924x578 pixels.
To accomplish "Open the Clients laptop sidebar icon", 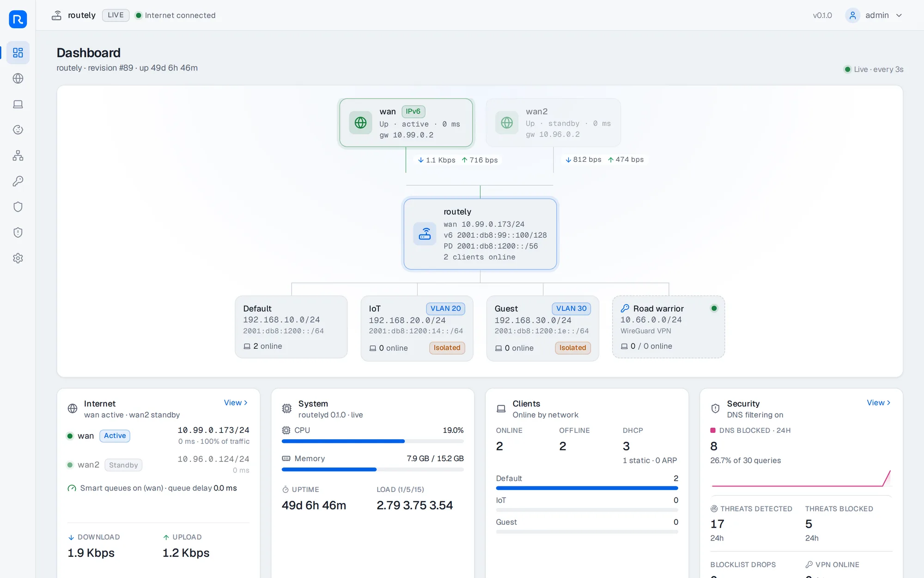I will [x=18, y=104].
